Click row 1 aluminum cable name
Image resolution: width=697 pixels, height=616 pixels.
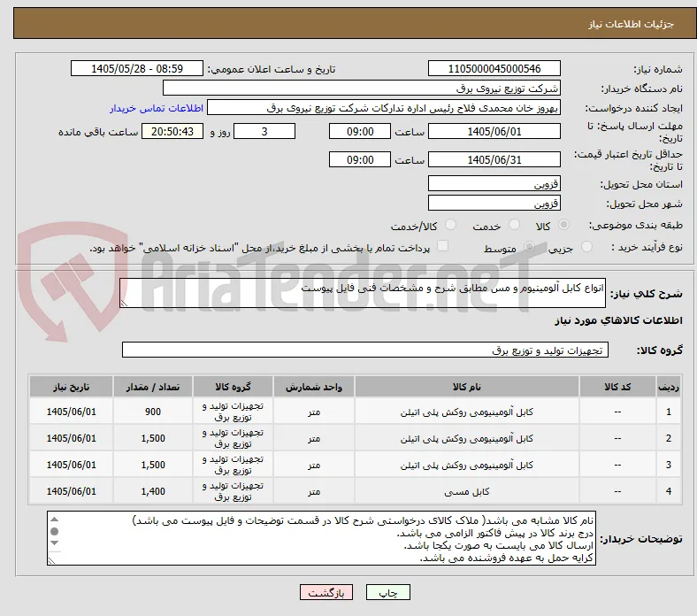[x=467, y=412]
